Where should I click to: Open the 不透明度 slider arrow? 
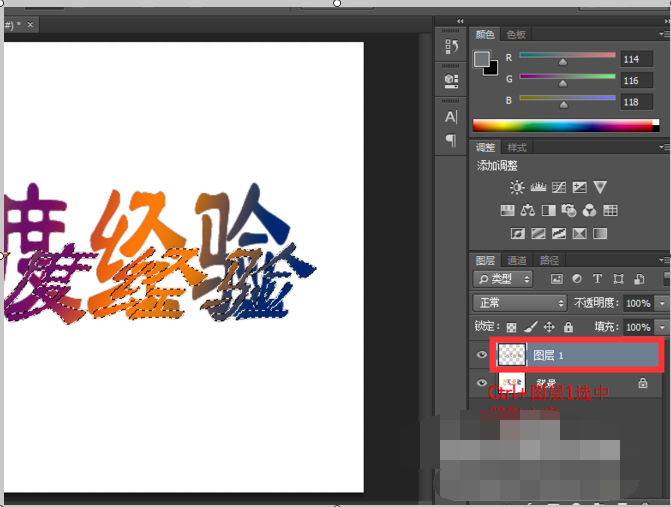(x=662, y=303)
